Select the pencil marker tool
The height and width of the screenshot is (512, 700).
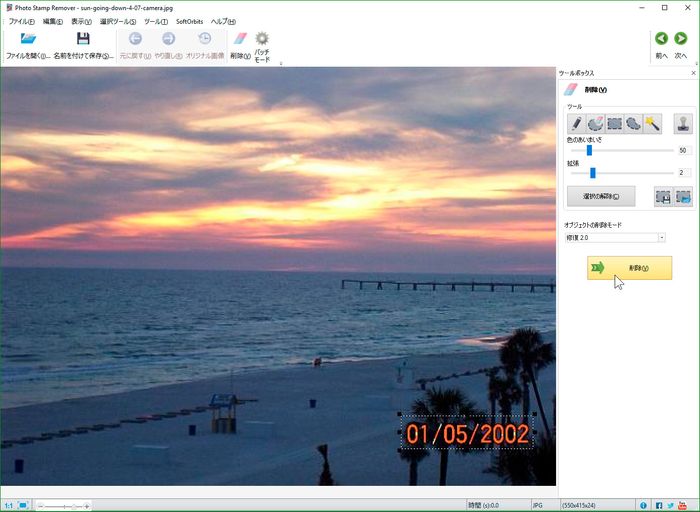[x=576, y=123]
